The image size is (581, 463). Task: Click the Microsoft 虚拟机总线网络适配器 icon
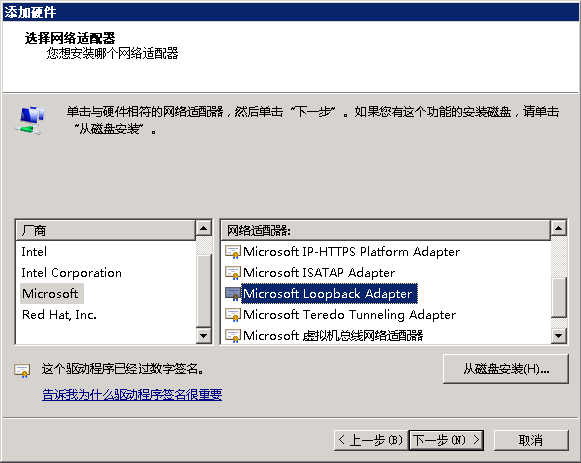tap(233, 336)
